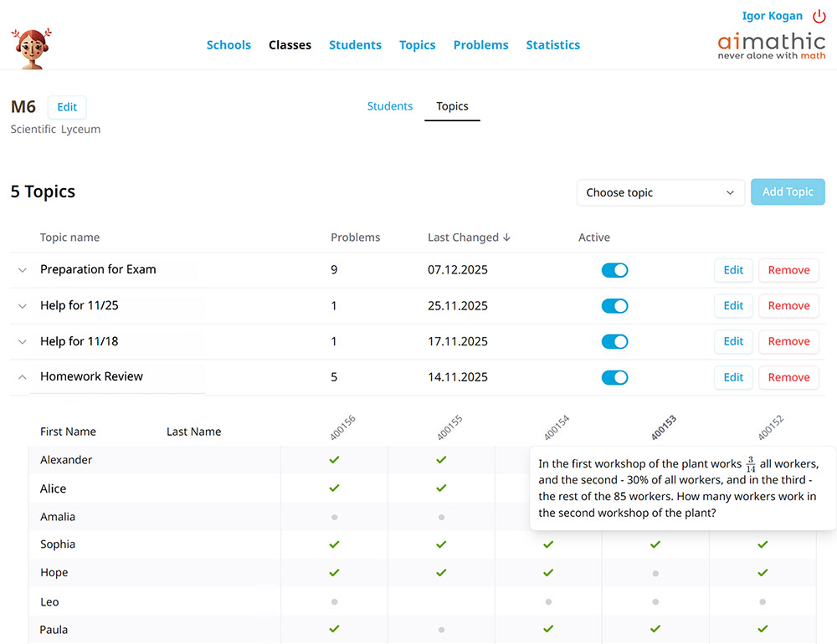
Task: Click the aimathic brand logo
Action: point(771,46)
